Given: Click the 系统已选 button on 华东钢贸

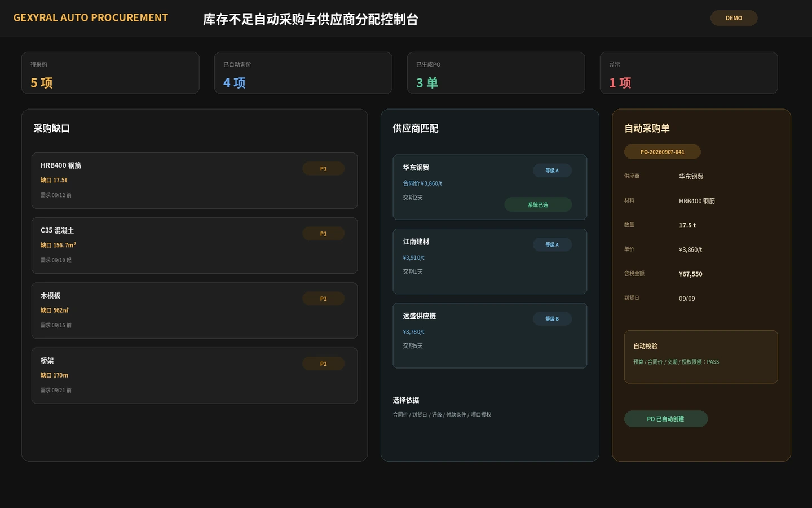Looking at the screenshot, I should click(538, 205).
